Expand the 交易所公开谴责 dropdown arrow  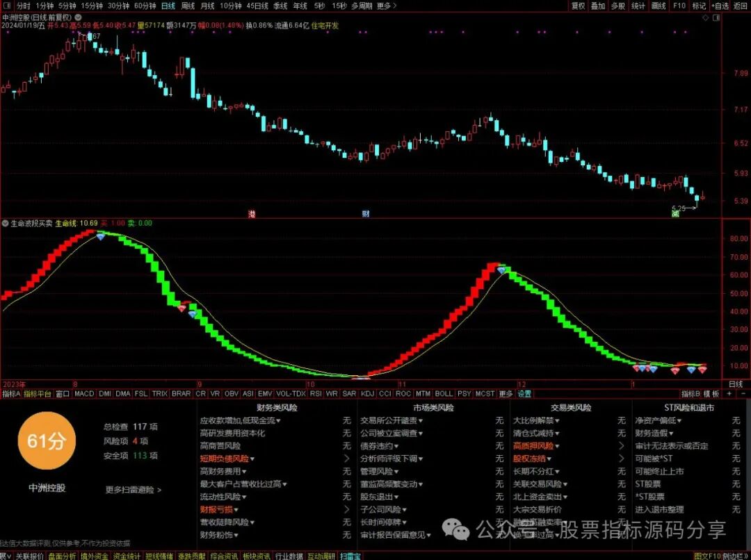pos(421,421)
